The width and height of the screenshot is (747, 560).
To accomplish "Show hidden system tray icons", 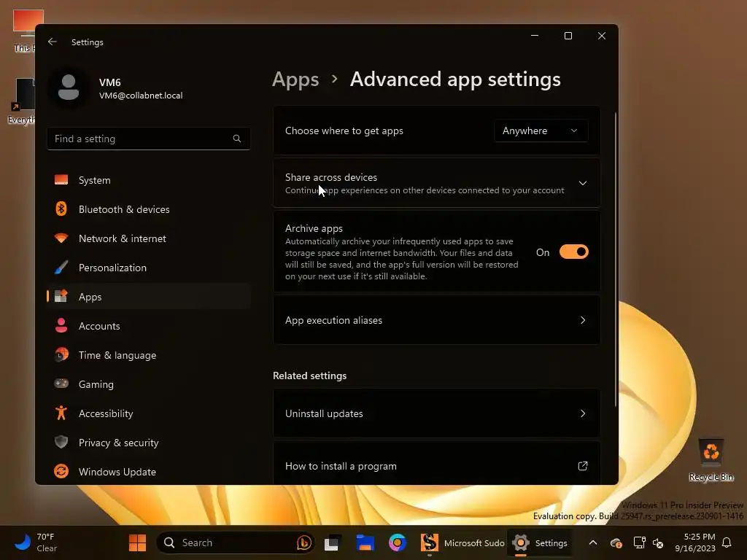I will [592, 542].
